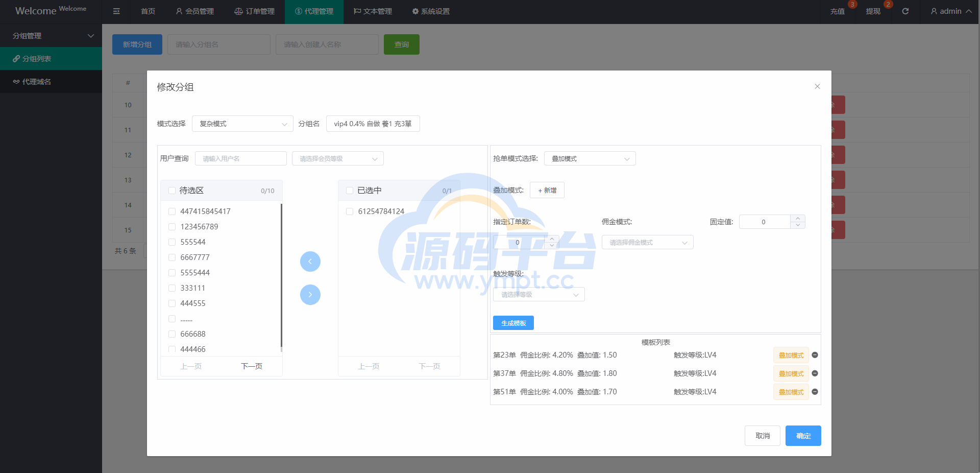980x473 pixels.
Task: Close the 修改分组 dialog with X
Action: (x=817, y=86)
